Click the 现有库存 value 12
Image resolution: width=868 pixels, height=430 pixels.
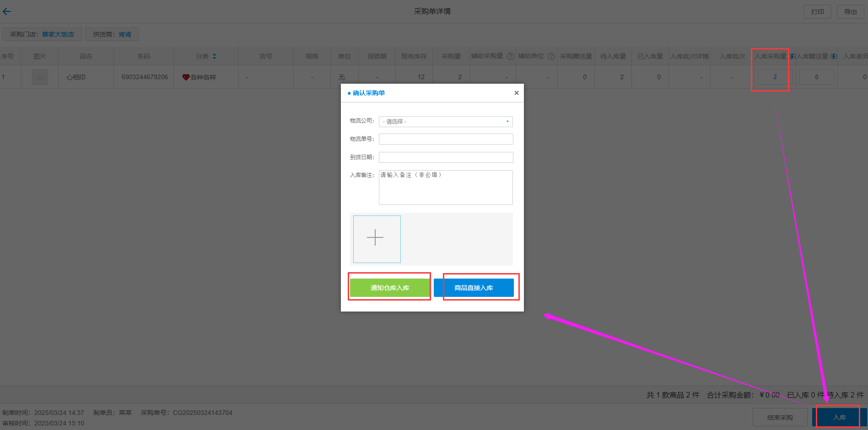(x=421, y=77)
